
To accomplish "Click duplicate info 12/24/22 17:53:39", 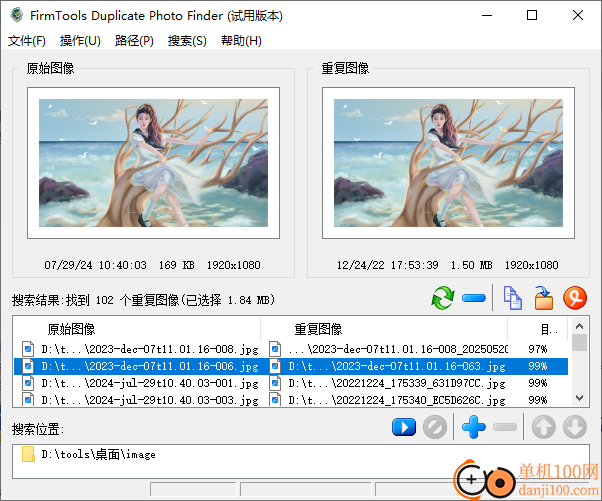I will [x=387, y=265].
